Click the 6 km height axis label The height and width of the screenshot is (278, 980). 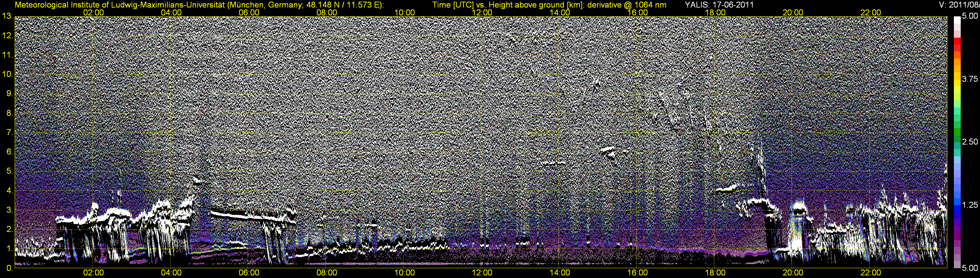click(x=9, y=152)
